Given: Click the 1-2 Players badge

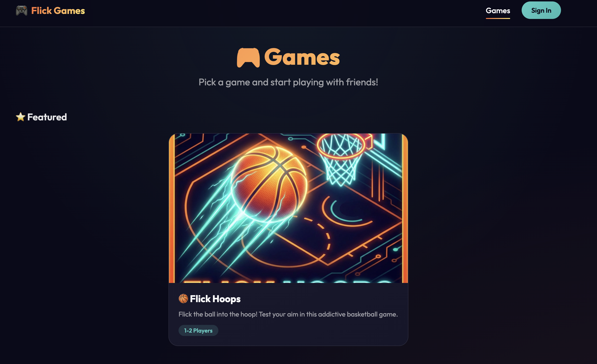Looking at the screenshot, I should [198, 330].
